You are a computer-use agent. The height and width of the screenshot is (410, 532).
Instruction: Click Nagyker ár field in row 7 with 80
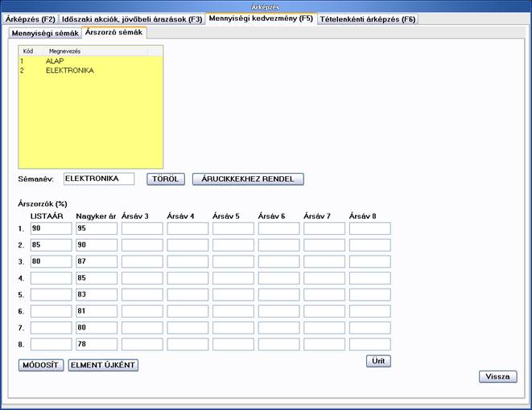click(x=97, y=328)
